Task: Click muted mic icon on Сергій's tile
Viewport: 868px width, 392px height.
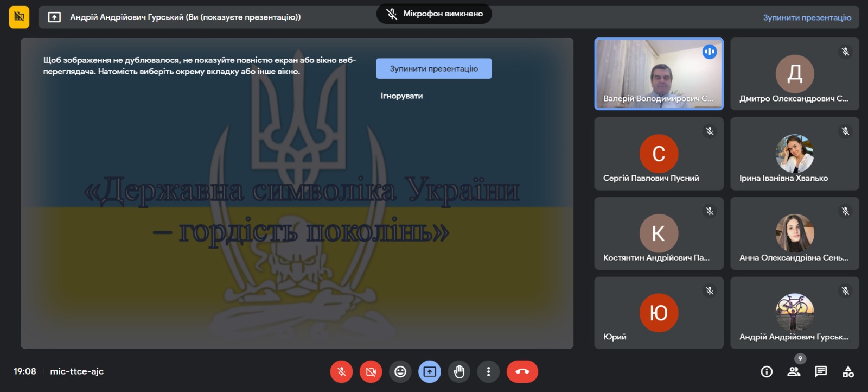Action: point(710,131)
